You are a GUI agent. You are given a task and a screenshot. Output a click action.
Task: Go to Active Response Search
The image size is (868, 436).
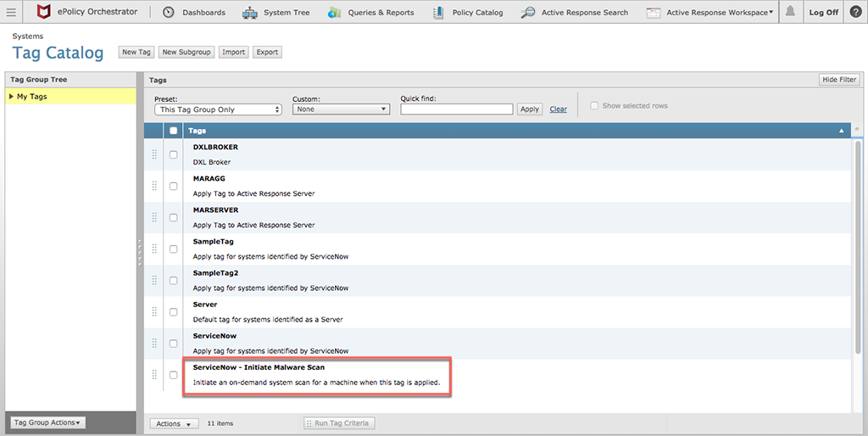click(x=585, y=12)
